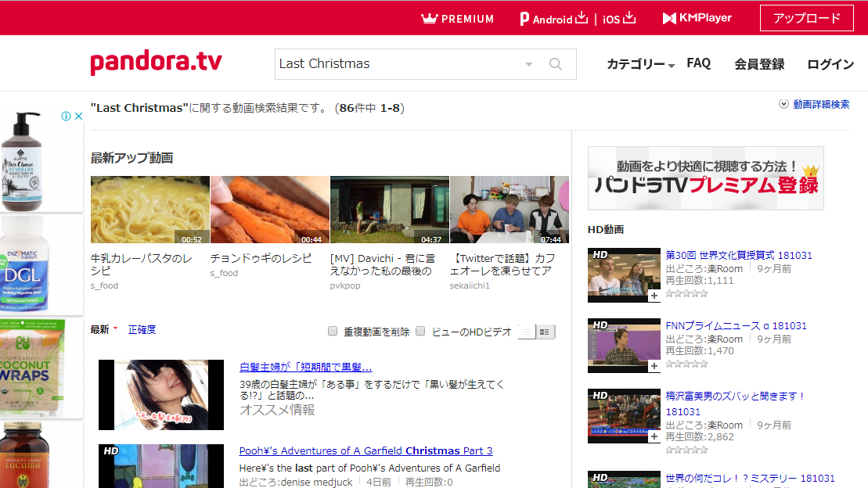Image resolution: width=868 pixels, height=488 pixels.
Task: Rate 梅沢富美男のズバッと聞きます video with stars
Action: click(x=686, y=450)
